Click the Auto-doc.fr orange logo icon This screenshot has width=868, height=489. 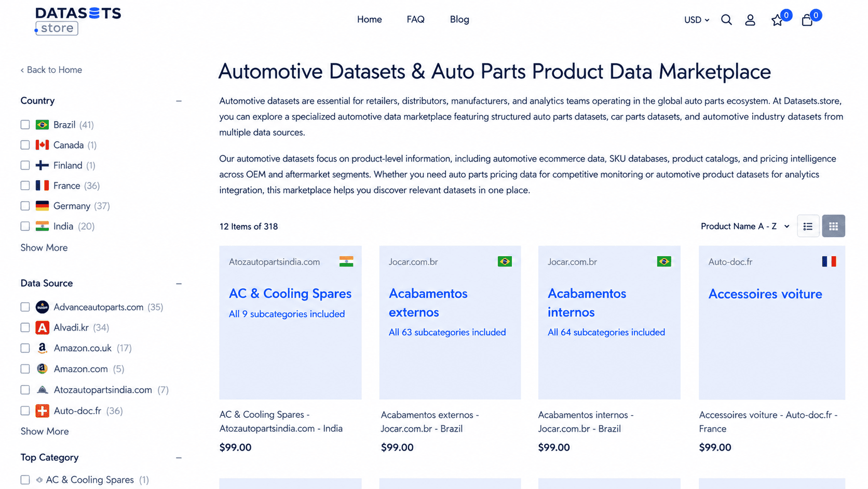pos(42,411)
